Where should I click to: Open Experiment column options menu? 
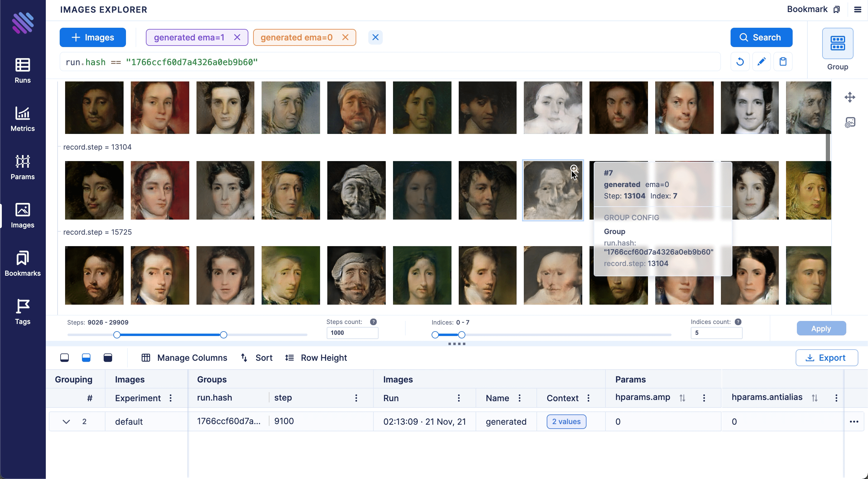171,398
